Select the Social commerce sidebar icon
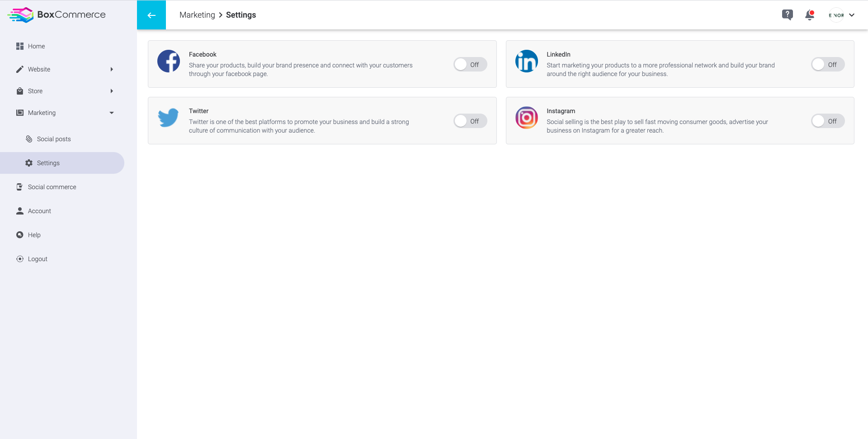Image resolution: width=868 pixels, height=439 pixels. [19, 187]
